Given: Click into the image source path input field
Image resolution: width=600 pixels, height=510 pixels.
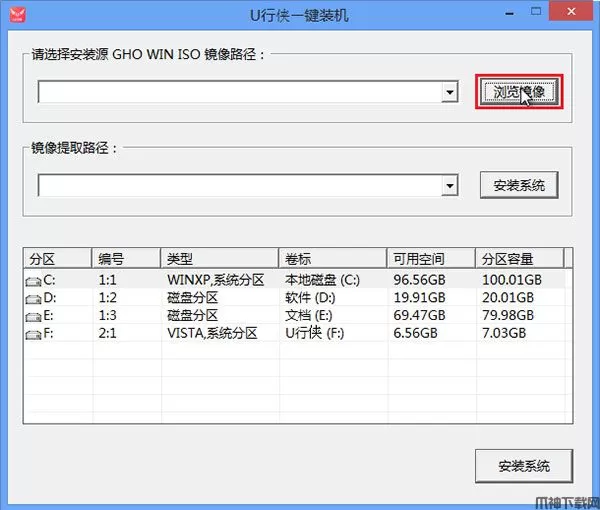Looking at the screenshot, I should (240, 92).
